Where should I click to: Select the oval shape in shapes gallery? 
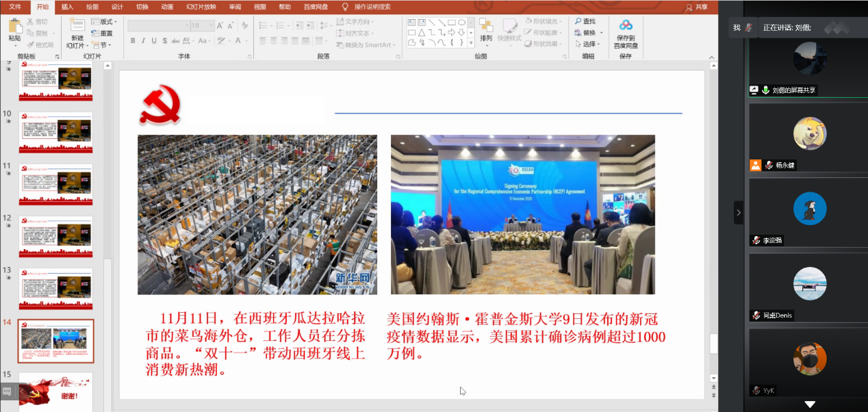[x=462, y=23]
